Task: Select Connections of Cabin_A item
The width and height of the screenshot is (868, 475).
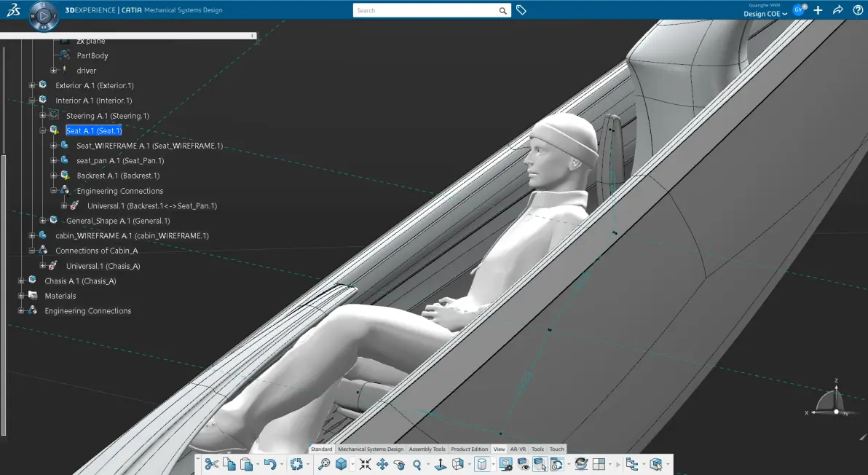Action: (x=96, y=250)
